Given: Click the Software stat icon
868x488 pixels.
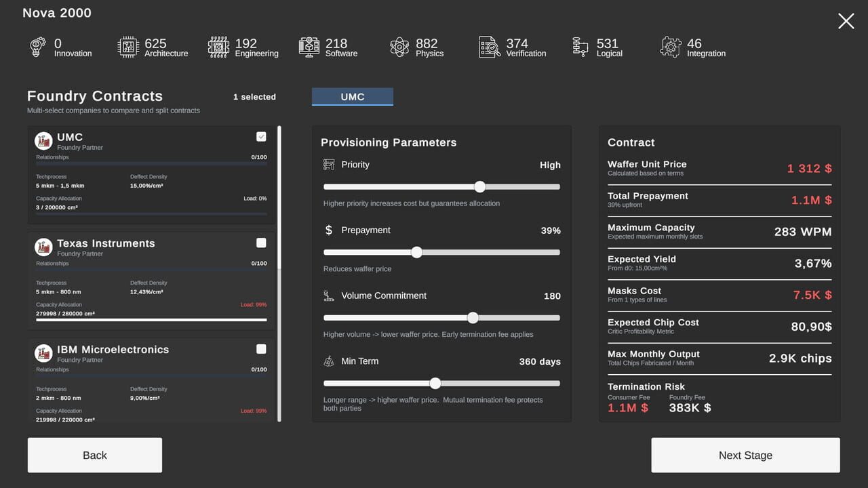Looking at the screenshot, I should (309, 47).
